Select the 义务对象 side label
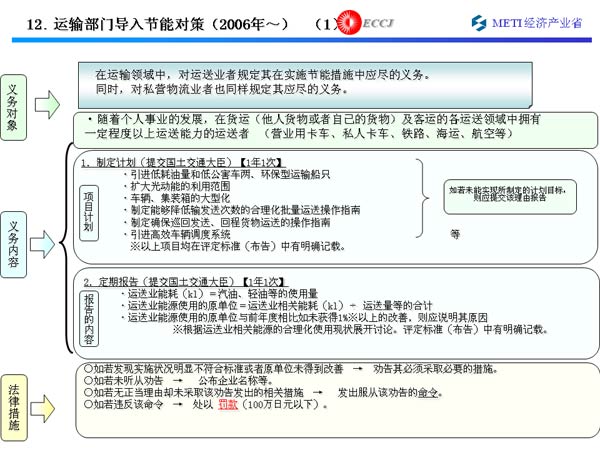 (13, 108)
